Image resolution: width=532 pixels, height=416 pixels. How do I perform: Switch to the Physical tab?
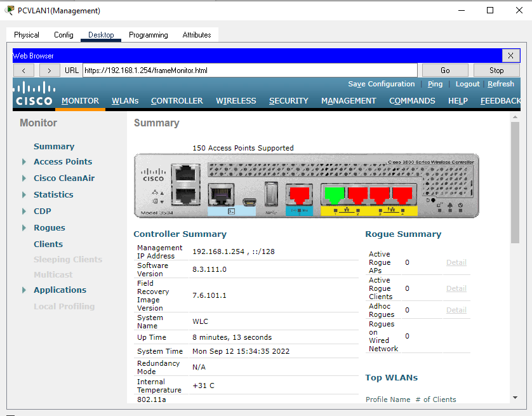(x=27, y=35)
